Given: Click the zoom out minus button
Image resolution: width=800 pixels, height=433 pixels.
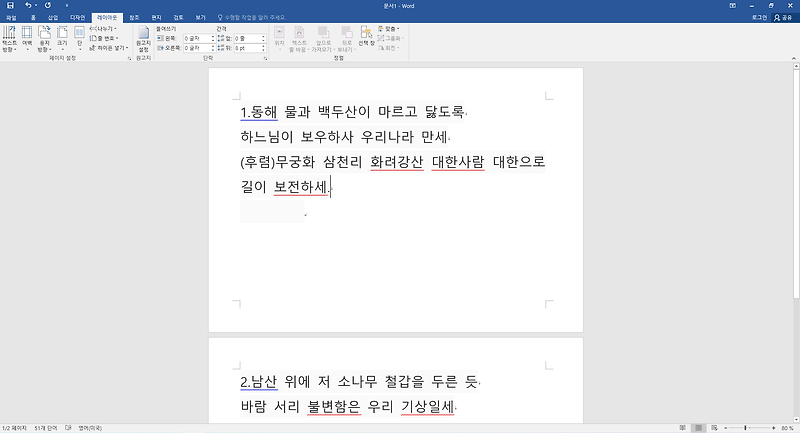Looking at the screenshot, I should tap(726, 428).
